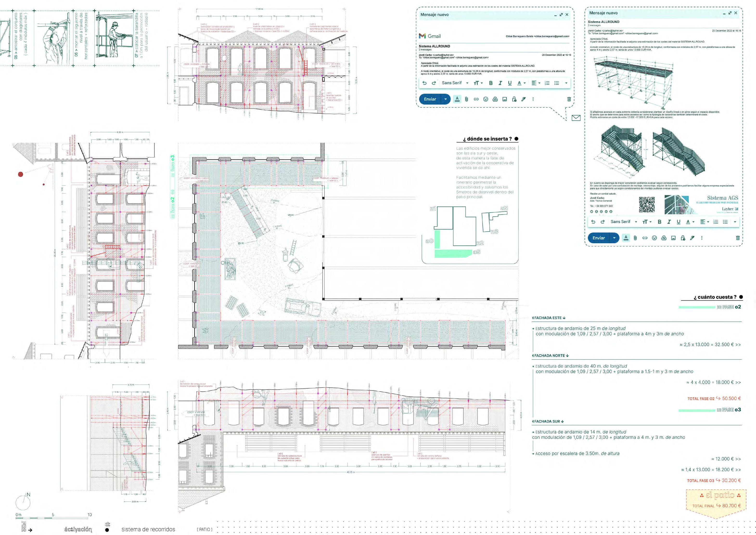Viewport: 756px width, 535px height.
Task: Click the QR code in the email signature
Action: [x=647, y=205]
